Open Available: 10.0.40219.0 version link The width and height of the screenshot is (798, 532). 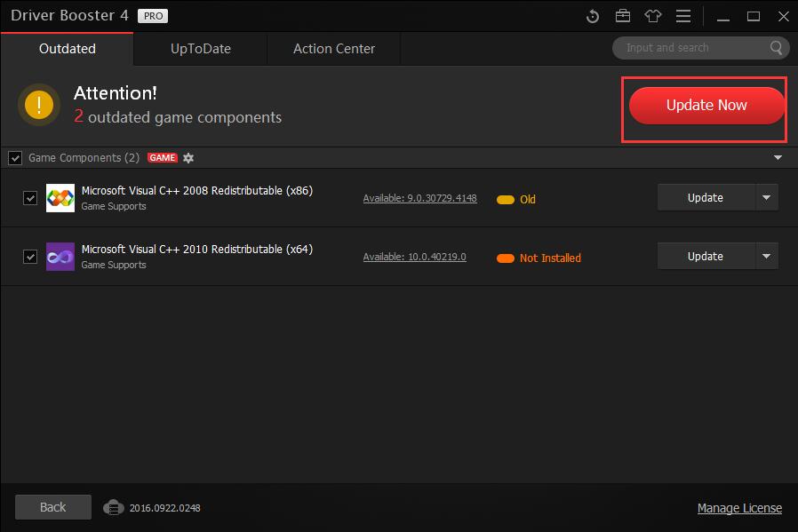pos(414,257)
